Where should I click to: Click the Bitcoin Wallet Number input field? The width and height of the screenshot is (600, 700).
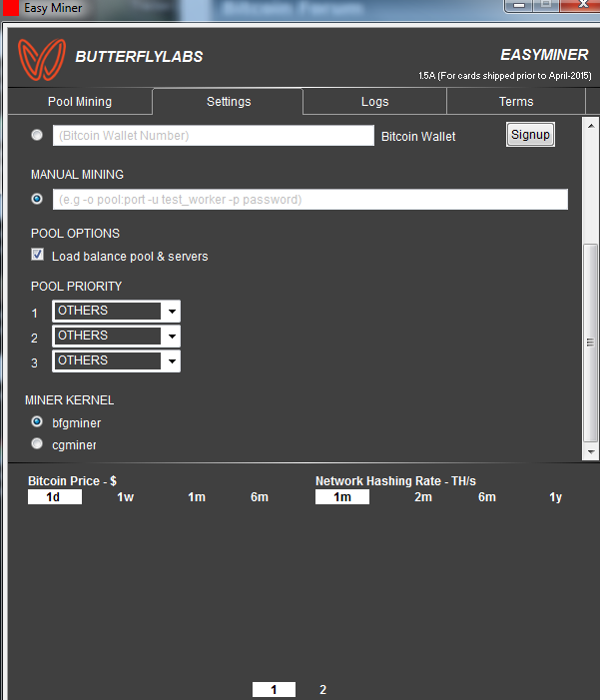[214, 135]
